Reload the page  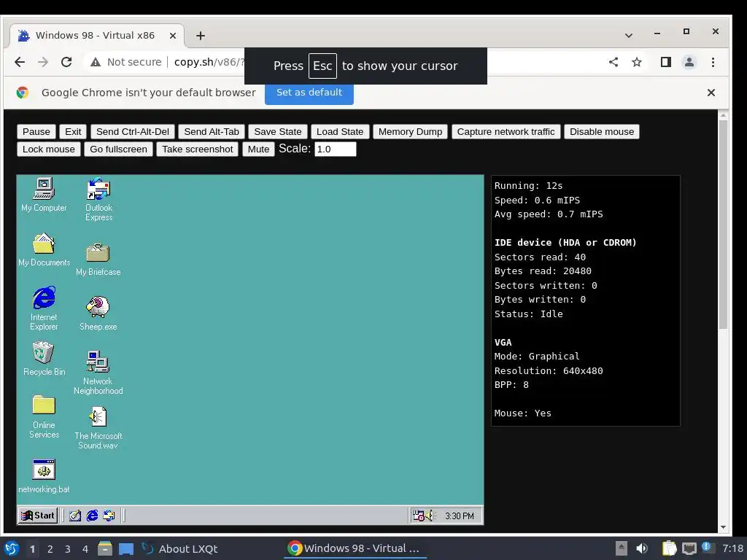(66, 62)
